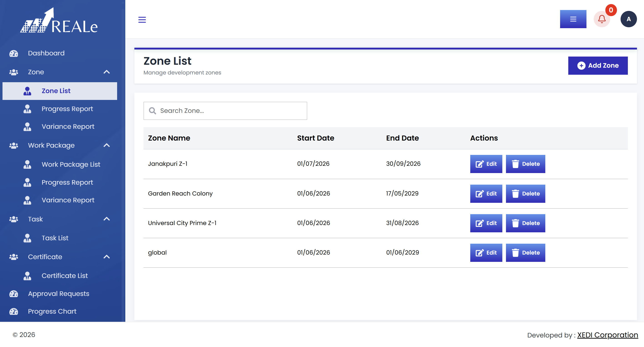Click the Certificate List person icon
Viewport: 644px width, 347px height.
point(27,276)
